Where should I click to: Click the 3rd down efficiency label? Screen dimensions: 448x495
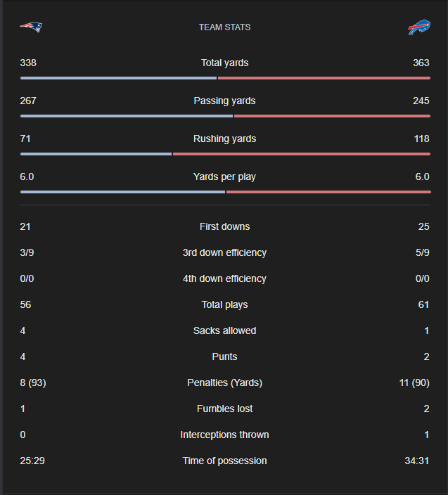pyautogui.click(x=224, y=252)
